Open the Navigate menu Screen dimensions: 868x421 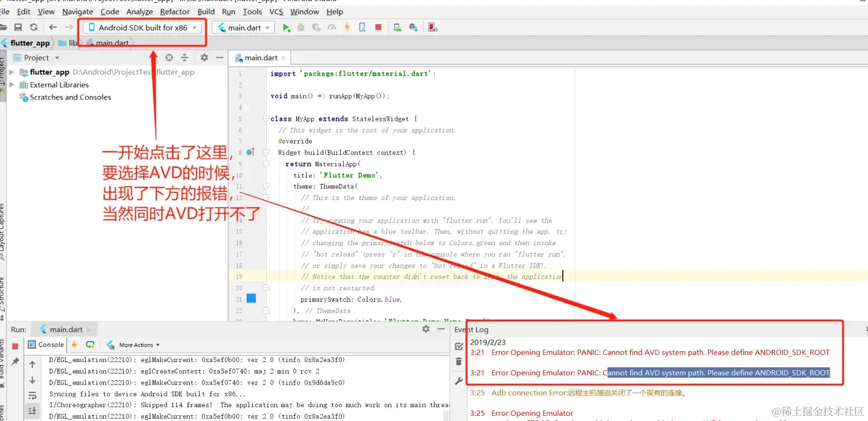(x=78, y=12)
